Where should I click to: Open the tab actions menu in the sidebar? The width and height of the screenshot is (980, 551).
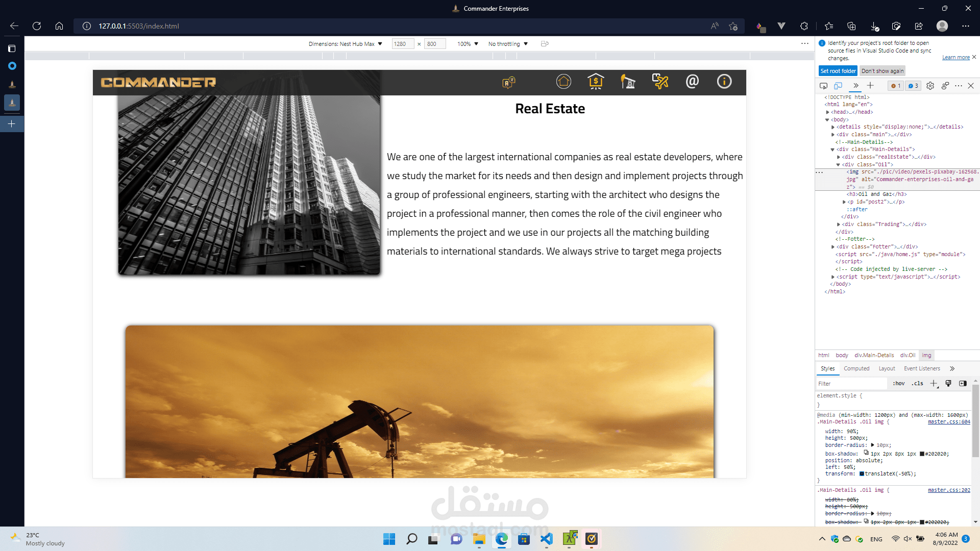coord(12,48)
